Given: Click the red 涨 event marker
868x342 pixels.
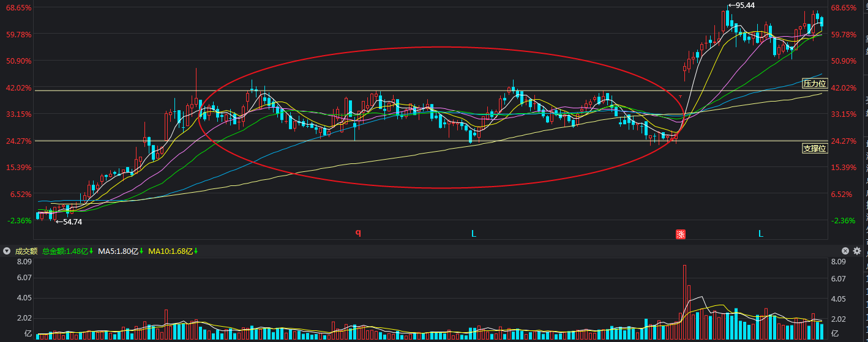Looking at the screenshot, I should pos(680,234).
